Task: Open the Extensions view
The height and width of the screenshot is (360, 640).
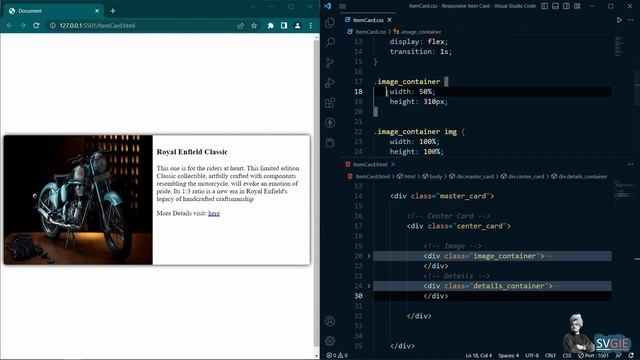Action: 330,102
